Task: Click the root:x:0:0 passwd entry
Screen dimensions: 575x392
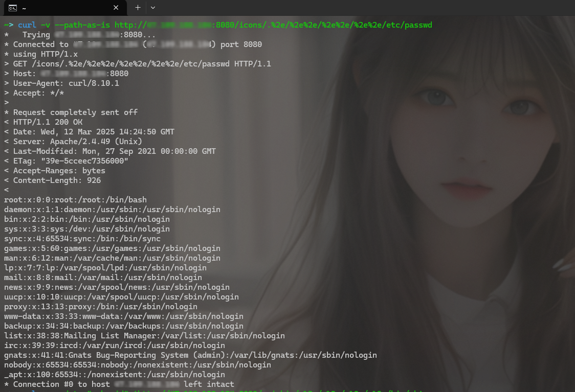Action: point(76,200)
